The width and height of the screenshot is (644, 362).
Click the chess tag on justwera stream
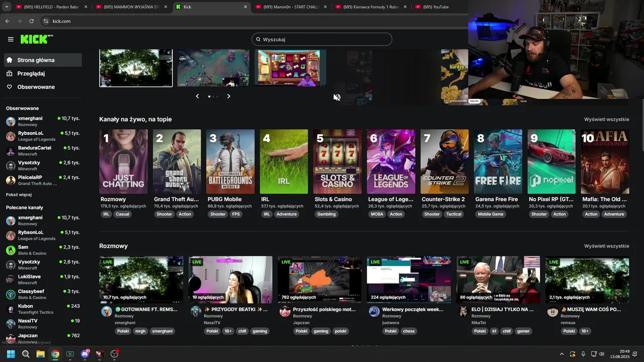click(x=409, y=331)
